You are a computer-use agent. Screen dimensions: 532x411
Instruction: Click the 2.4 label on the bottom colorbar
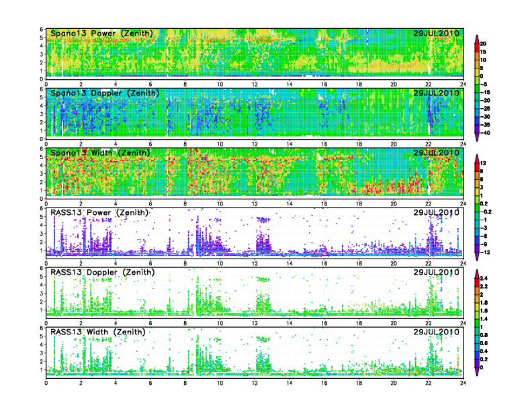(484, 279)
